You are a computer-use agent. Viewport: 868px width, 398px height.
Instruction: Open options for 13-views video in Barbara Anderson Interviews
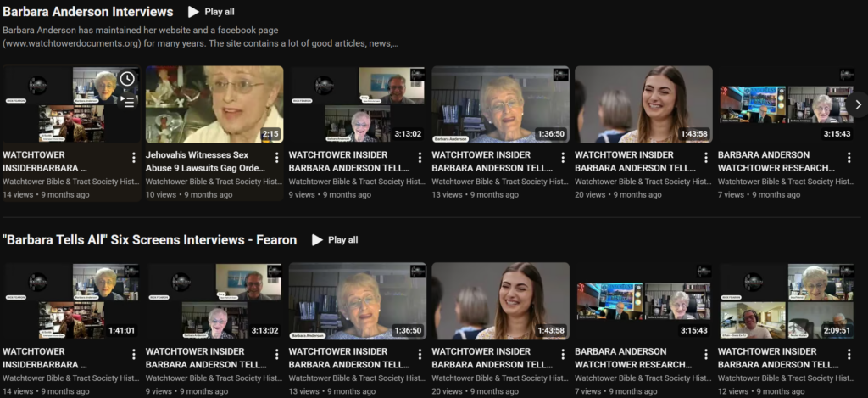[x=563, y=158]
